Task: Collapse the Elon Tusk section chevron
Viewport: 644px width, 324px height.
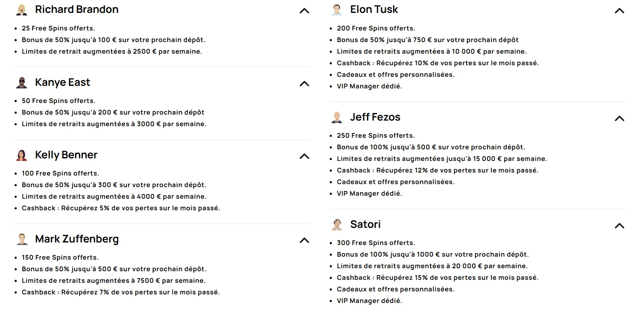Action: [620, 11]
